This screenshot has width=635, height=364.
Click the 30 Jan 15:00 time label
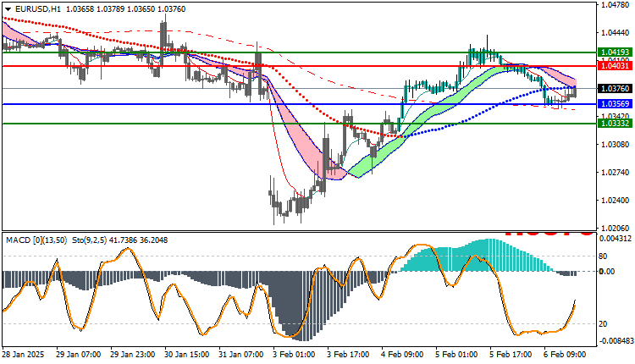(187, 355)
